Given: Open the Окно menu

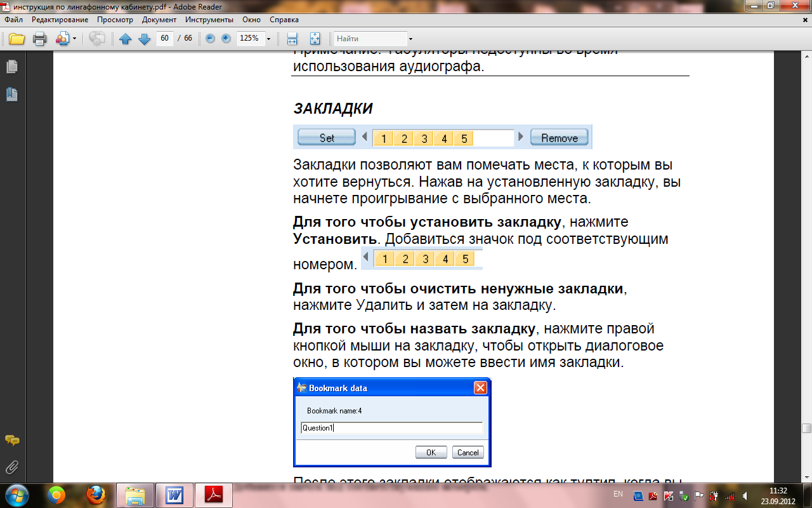Looking at the screenshot, I should tap(251, 20).
